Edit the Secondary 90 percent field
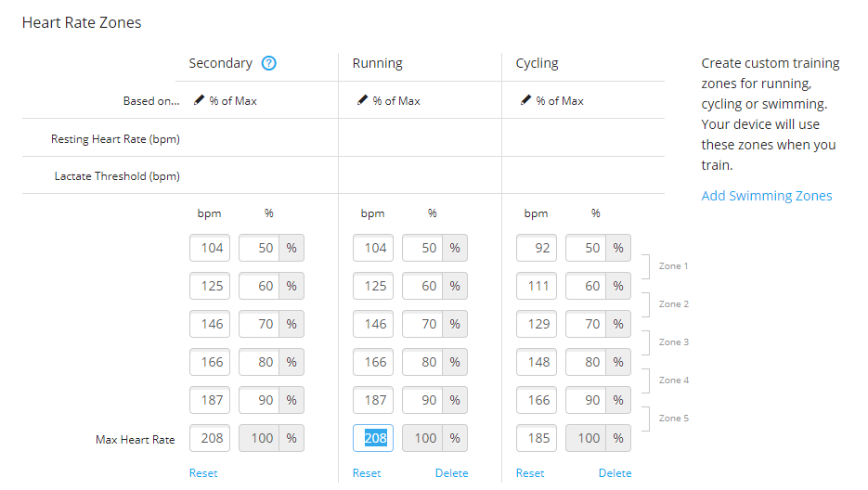The height and width of the screenshot is (490, 868). 259,400
